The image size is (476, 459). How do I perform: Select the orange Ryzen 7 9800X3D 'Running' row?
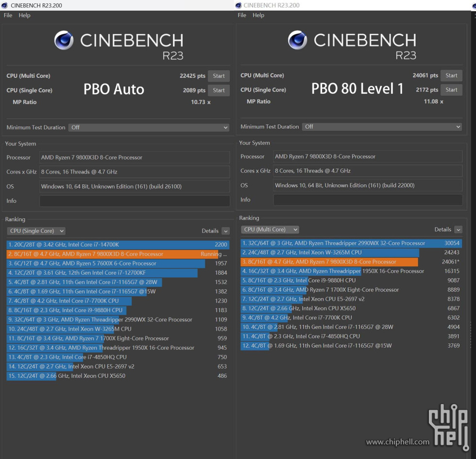(118, 254)
